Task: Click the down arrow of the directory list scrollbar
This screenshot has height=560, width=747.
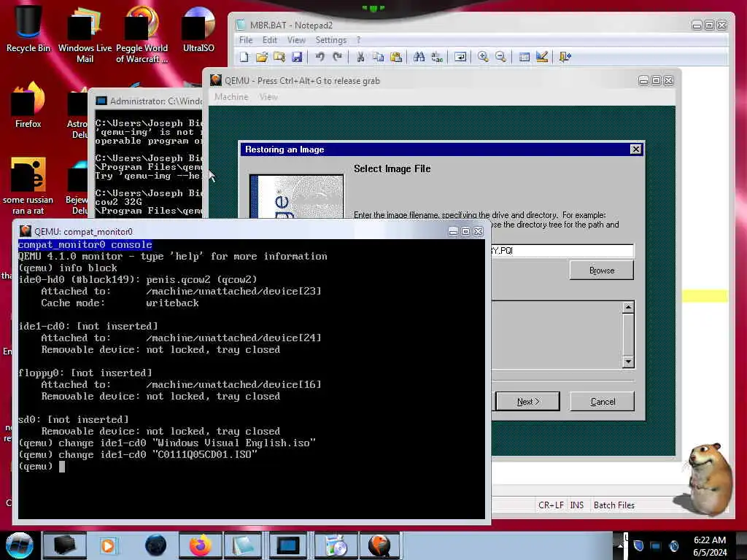Action: (x=628, y=362)
